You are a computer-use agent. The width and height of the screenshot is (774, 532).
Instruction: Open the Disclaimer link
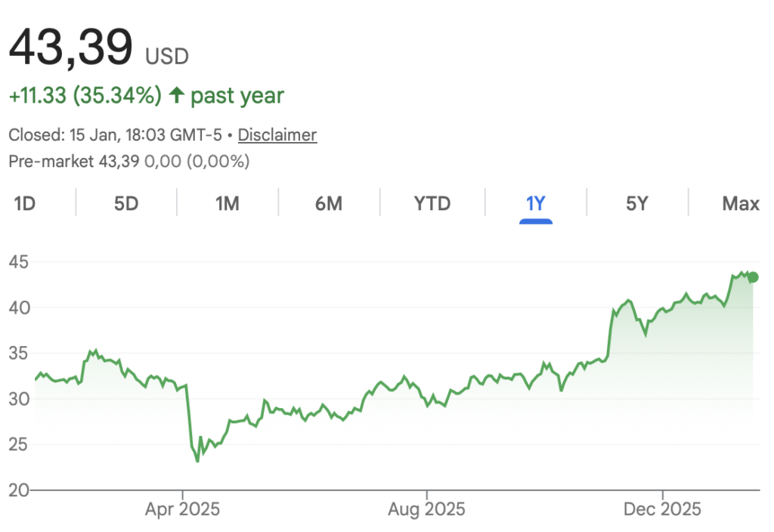click(x=277, y=135)
